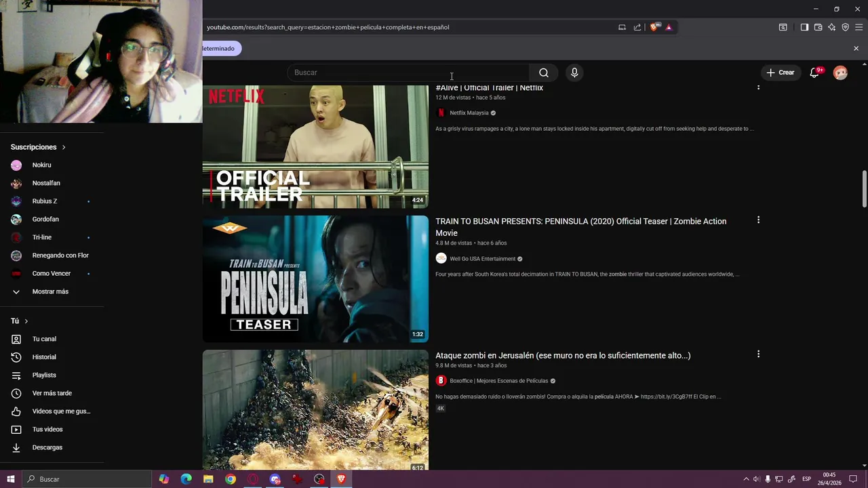
Task: Dismiss the infobar with its X button
Action: tap(856, 48)
